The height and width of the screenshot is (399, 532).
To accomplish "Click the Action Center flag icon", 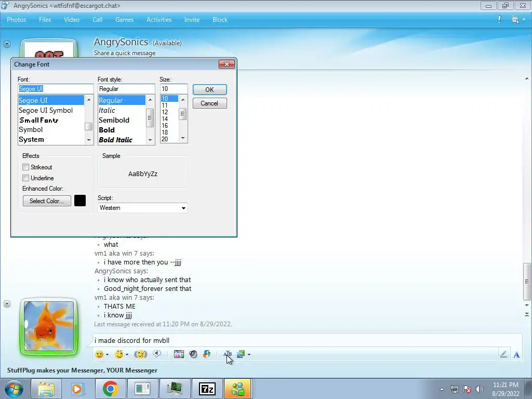I will pyautogui.click(x=467, y=389).
